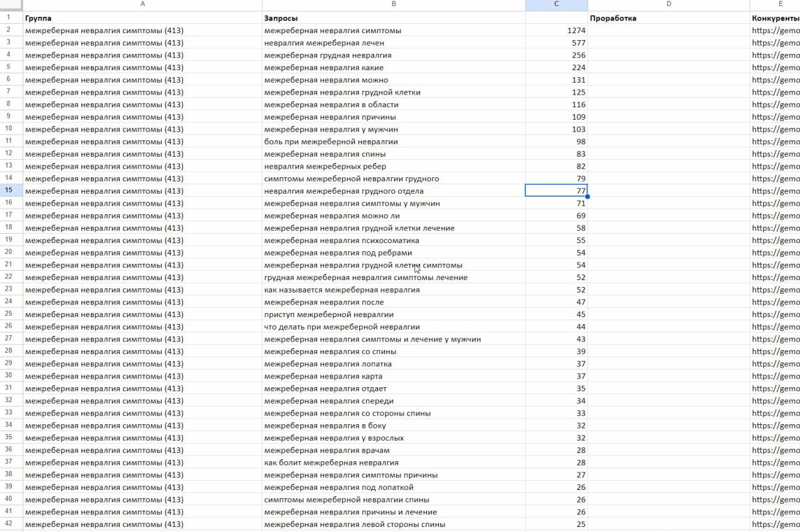The image size is (800, 532).
Task: Click cell 'межреберная невралгия левой стороны спины'
Action: pos(394,524)
